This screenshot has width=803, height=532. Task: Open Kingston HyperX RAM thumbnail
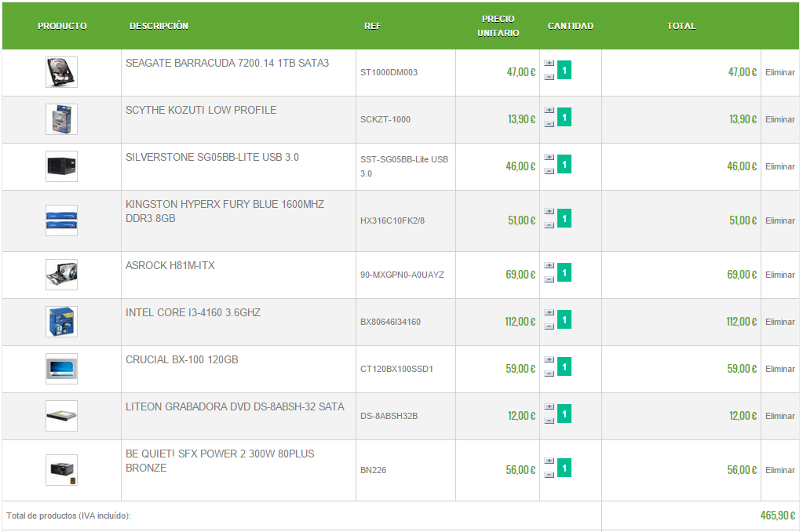(61, 220)
